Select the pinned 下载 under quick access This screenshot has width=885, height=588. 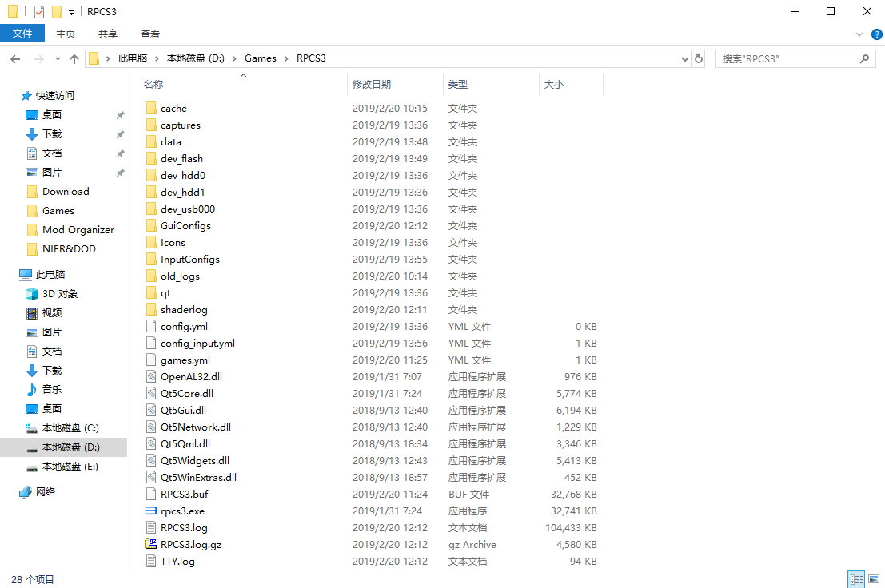[52, 134]
